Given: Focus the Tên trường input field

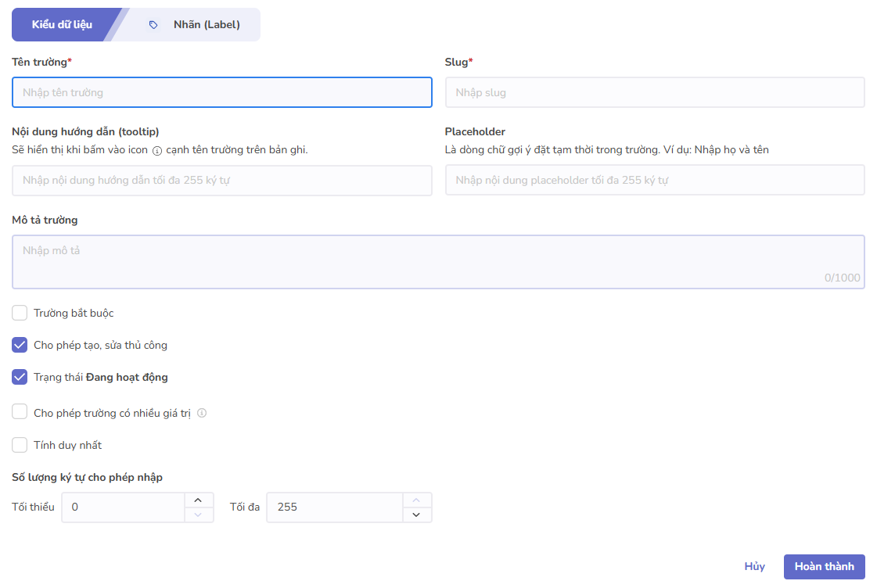Looking at the screenshot, I should point(221,92).
